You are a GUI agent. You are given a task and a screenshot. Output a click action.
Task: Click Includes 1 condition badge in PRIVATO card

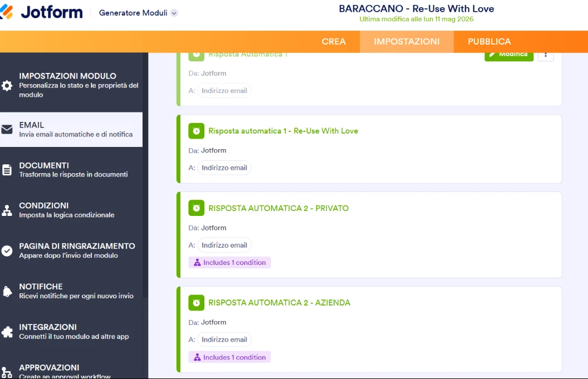click(x=229, y=263)
